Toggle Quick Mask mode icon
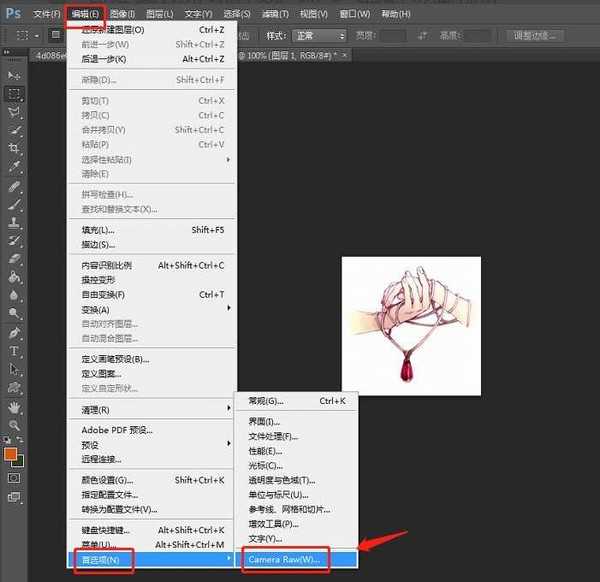This screenshot has width=600, height=582. [x=15, y=479]
